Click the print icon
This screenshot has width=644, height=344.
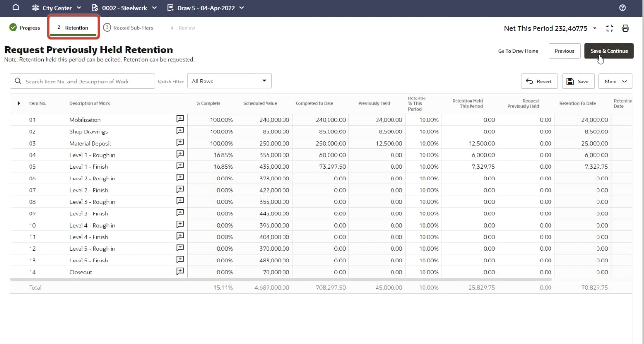625,28
